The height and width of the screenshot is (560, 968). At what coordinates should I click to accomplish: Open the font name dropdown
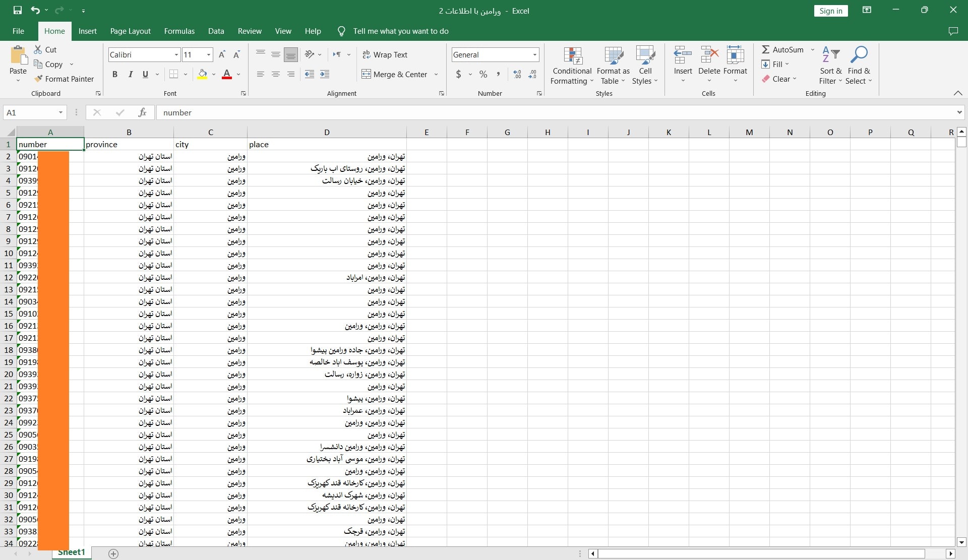176,54
